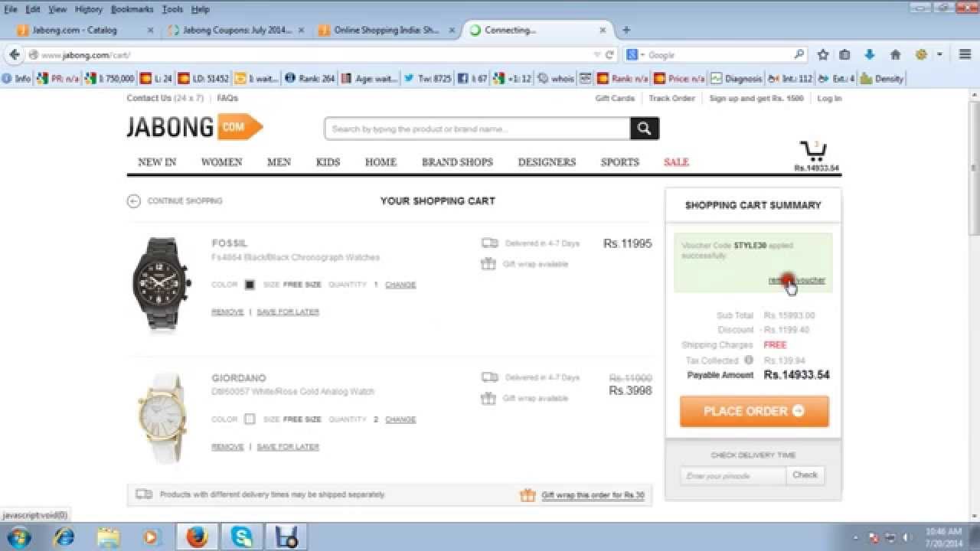Open the Tools menu
Image resolution: width=980 pixels, height=551 pixels.
172,9
